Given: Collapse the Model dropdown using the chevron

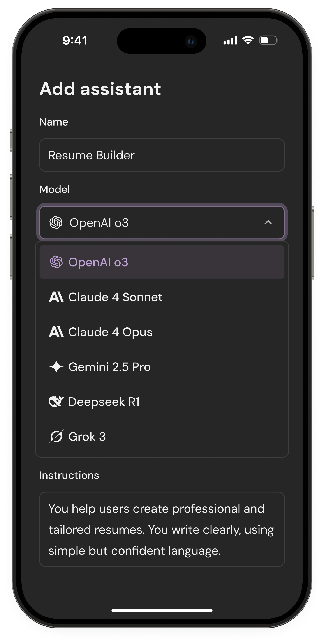Looking at the screenshot, I should (x=268, y=223).
